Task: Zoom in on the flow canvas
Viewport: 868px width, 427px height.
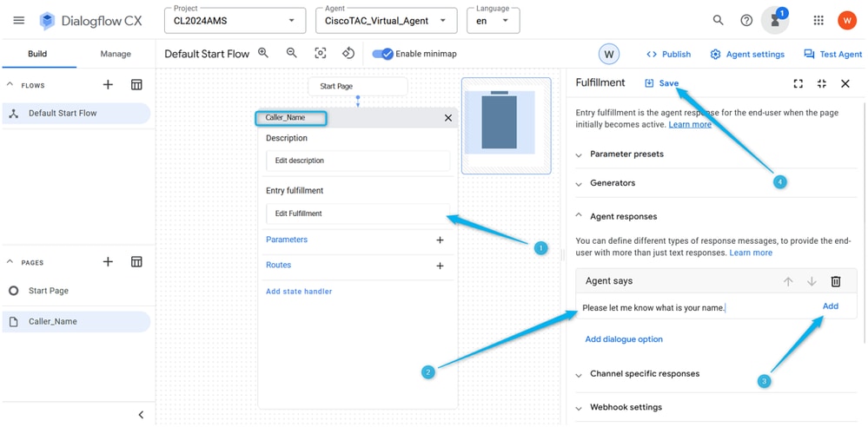Action: pyautogui.click(x=263, y=54)
